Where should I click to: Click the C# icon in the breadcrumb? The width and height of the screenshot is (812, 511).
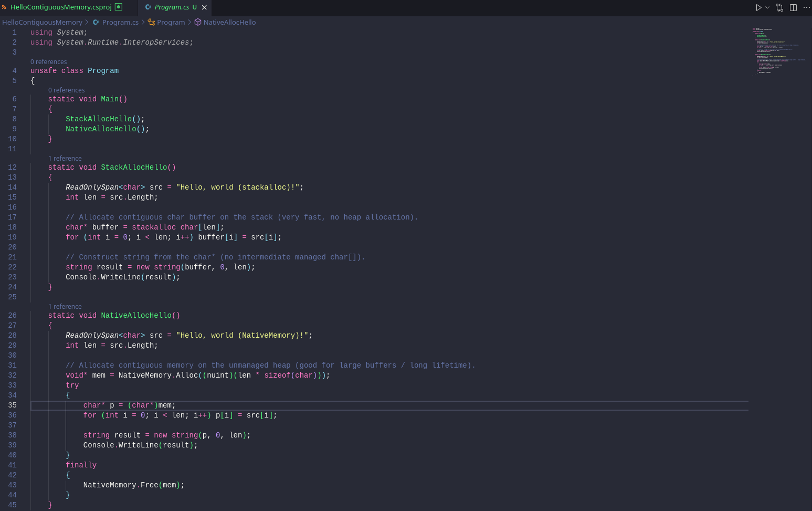tap(96, 22)
